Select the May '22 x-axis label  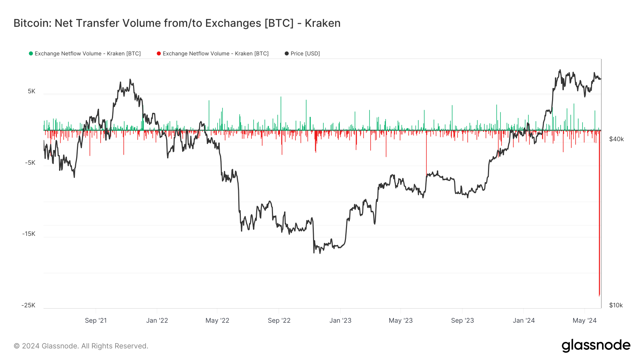point(217,321)
